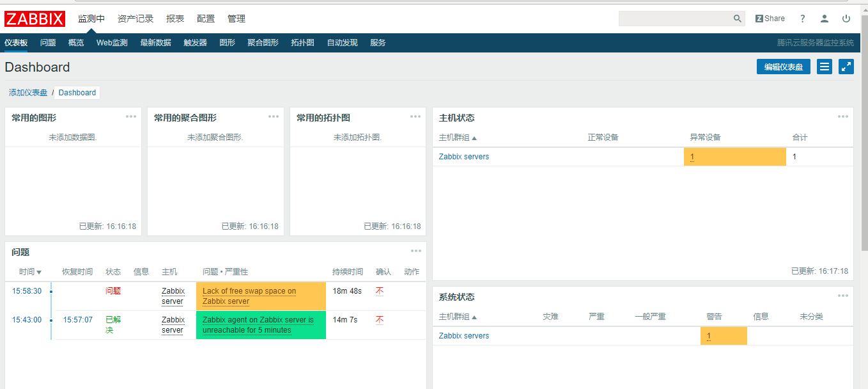
Task: Toggle sort on 主机群组 in 主机状态
Action: point(458,138)
